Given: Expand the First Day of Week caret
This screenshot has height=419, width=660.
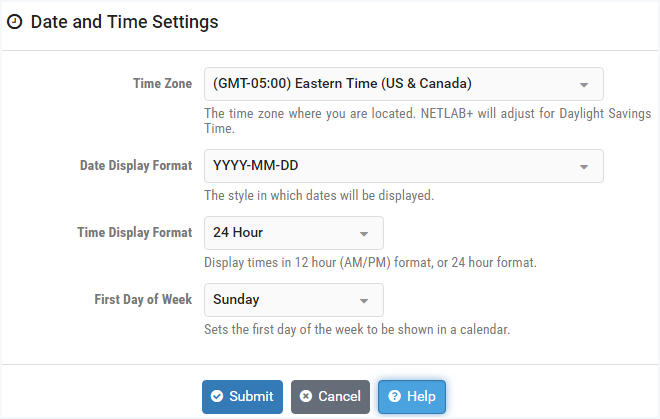Looking at the screenshot, I should coord(364,301).
